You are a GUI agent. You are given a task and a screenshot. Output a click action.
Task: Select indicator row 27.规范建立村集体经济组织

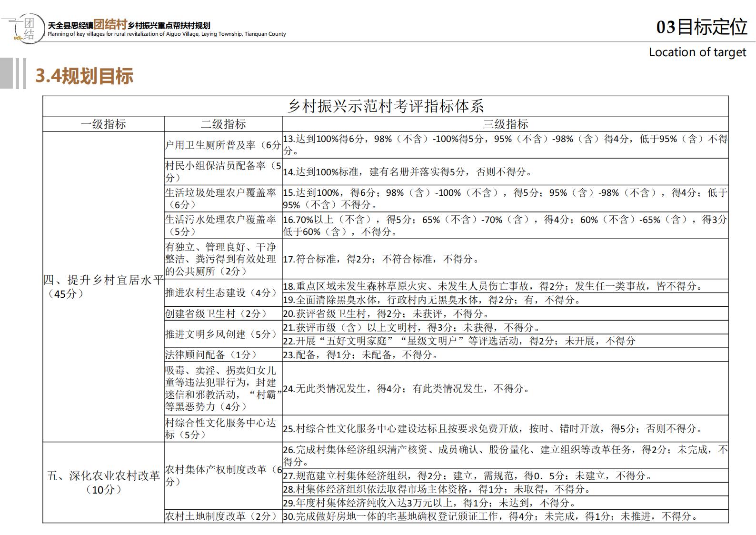[x=506, y=475]
